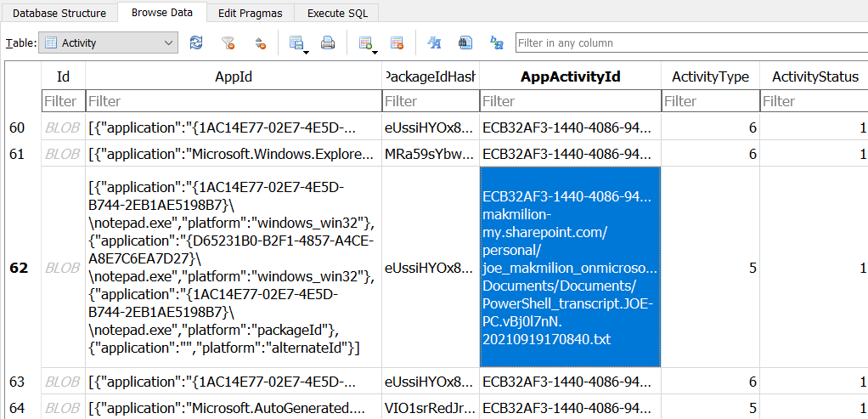Select the ActivityStatus cell in row 61
This screenshot has width=868, height=419.
pos(814,154)
